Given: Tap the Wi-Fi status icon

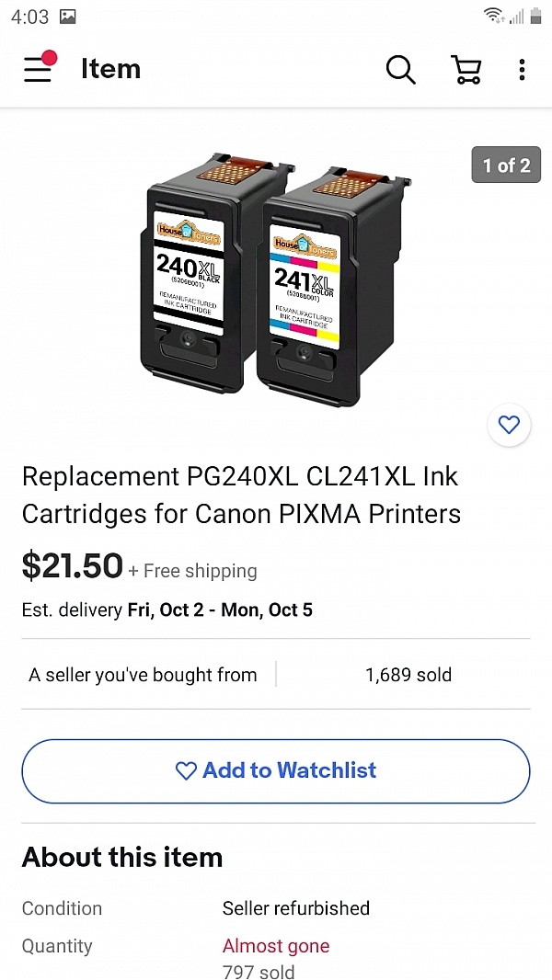Looking at the screenshot, I should tap(493, 16).
